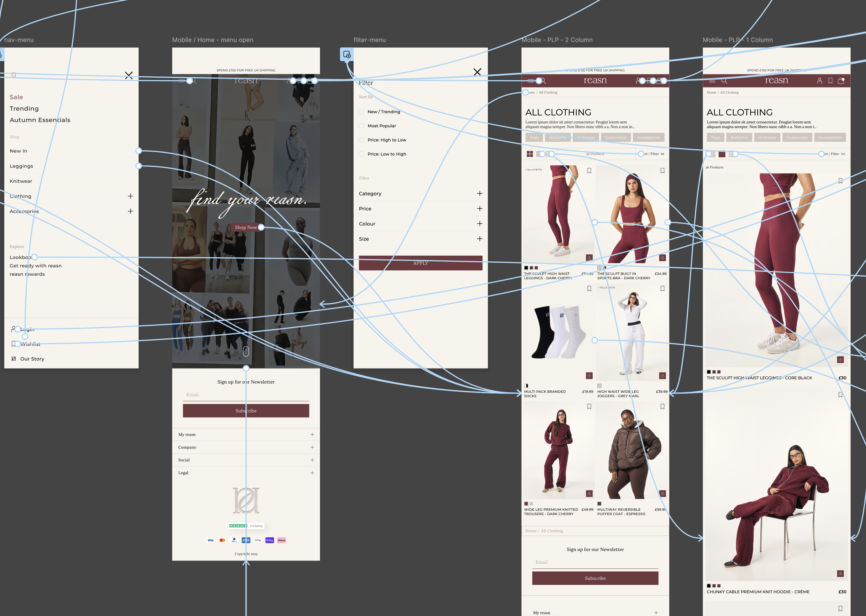Click search icon in 1 Column PLP header

click(x=724, y=81)
